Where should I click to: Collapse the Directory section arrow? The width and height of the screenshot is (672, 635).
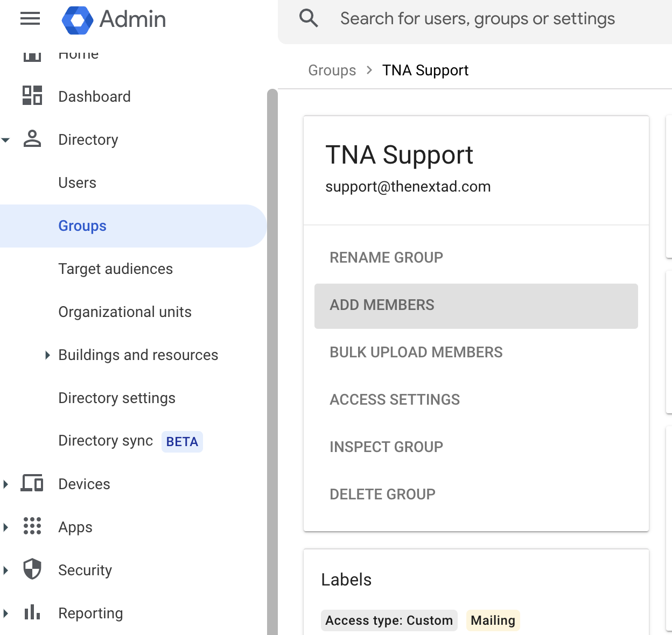(6, 140)
